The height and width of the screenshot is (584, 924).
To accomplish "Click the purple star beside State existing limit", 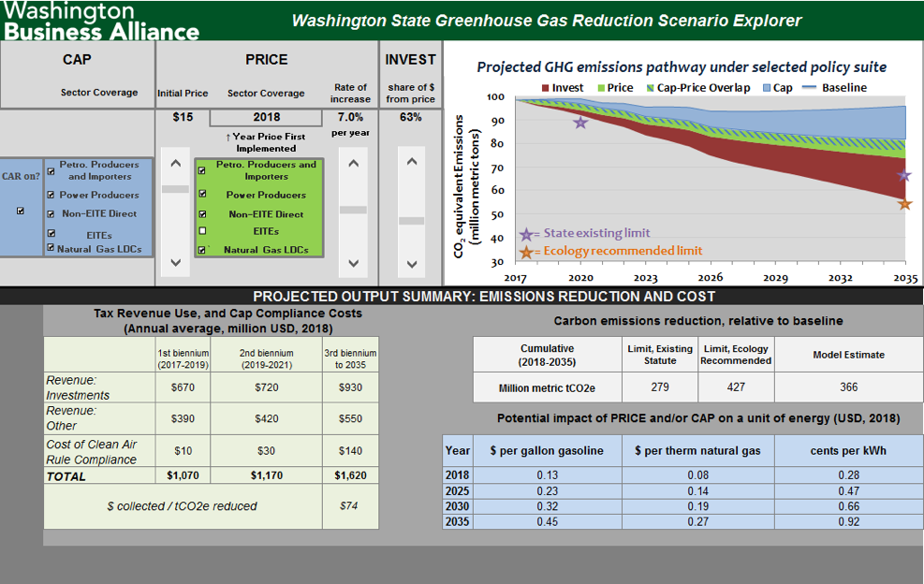I will click(526, 234).
